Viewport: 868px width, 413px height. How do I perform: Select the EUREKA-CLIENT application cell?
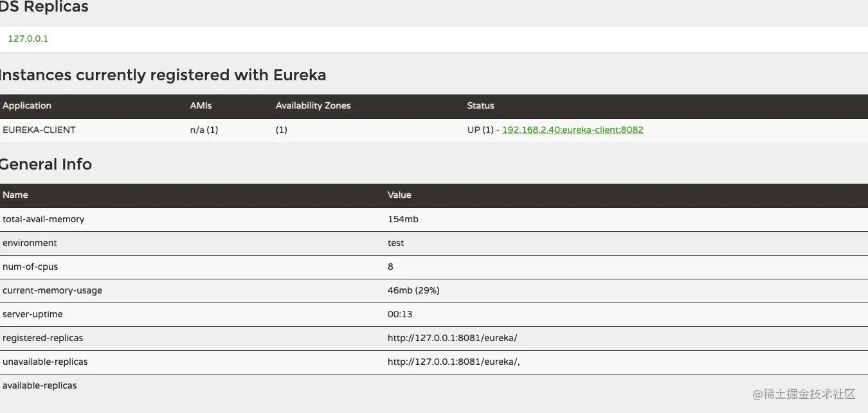click(39, 130)
